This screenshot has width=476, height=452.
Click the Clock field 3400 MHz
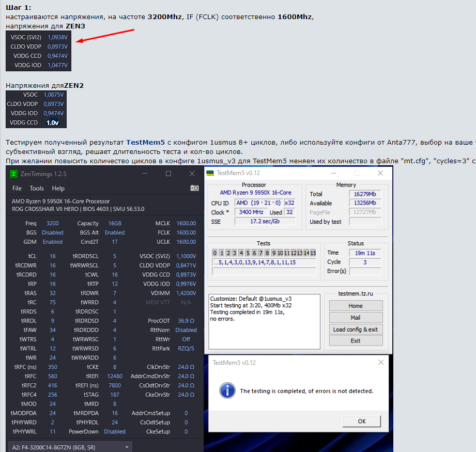[251, 212]
